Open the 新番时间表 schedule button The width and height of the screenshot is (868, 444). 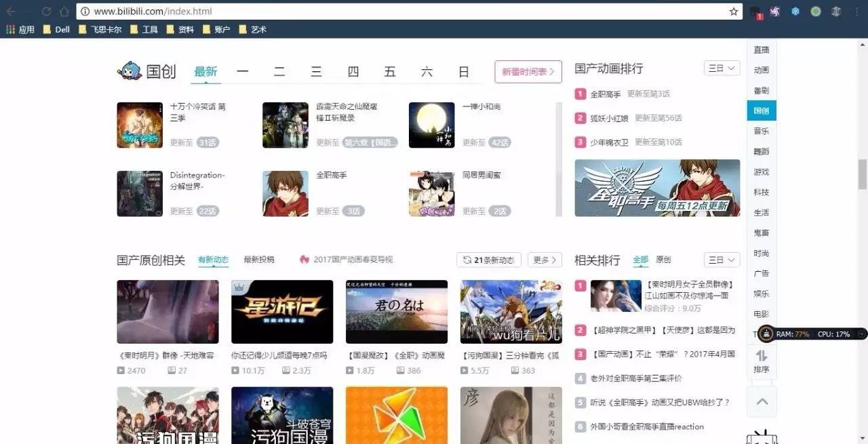[528, 72]
